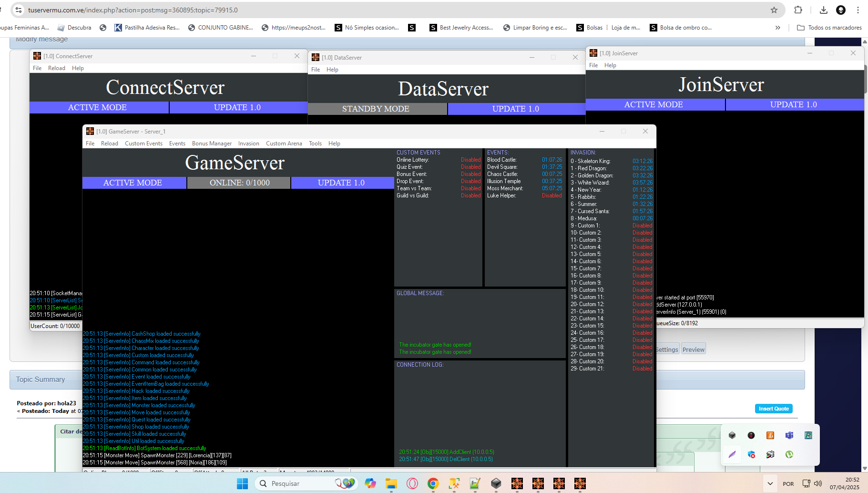
Task: Click Microsoft Teams tray icon
Action: pos(789,435)
